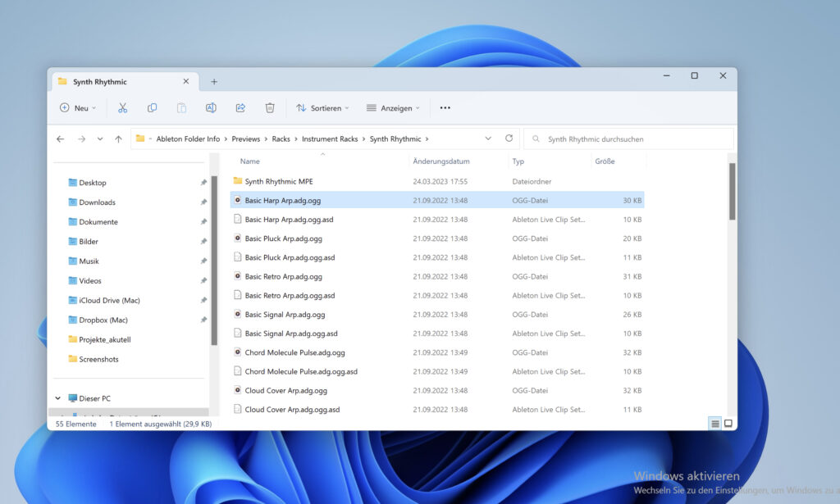Open the Neu dropdown menu
The width and height of the screenshot is (840, 504).
coord(78,108)
